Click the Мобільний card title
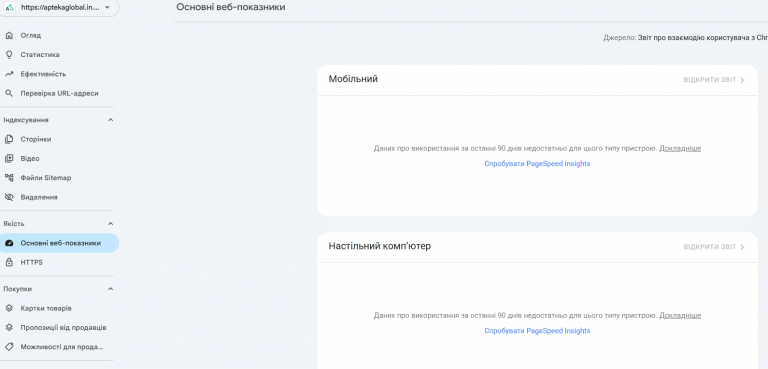This screenshot has height=369, width=768. point(353,79)
